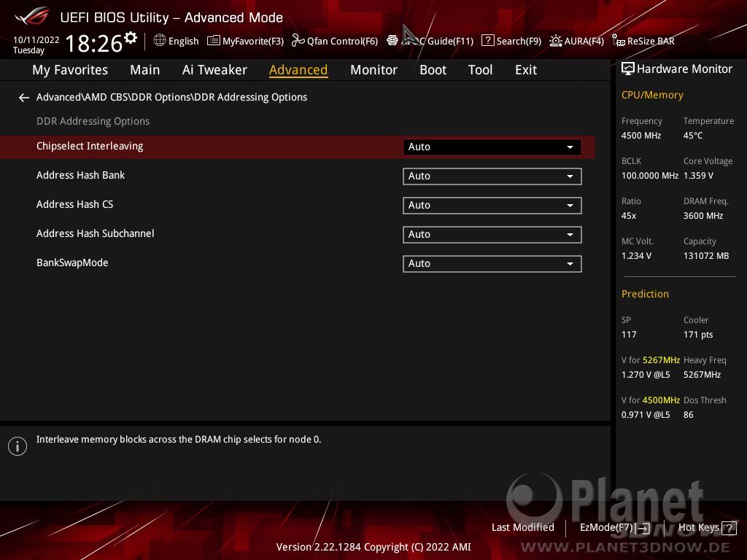Click the DDR Addressing Options heading

(93, 122)
